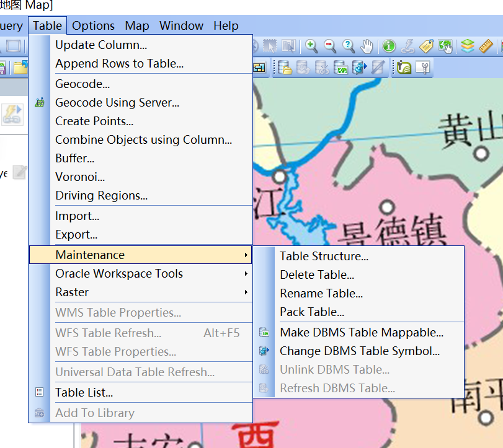This screenshot has height=448, width=503.
Task: Click the 景德镇 city marker circle on map
Action: coord(387,207)
